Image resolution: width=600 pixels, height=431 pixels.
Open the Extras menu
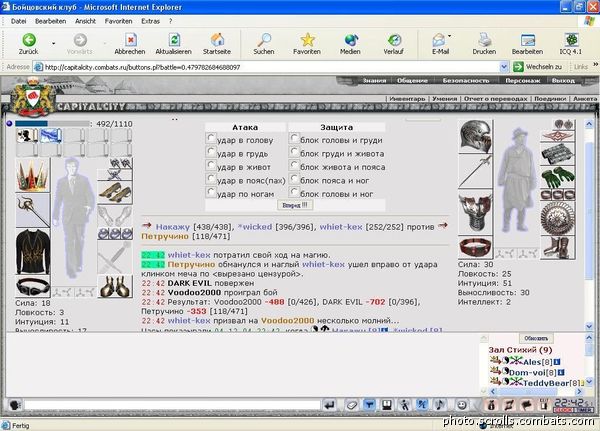click(150, 21)
